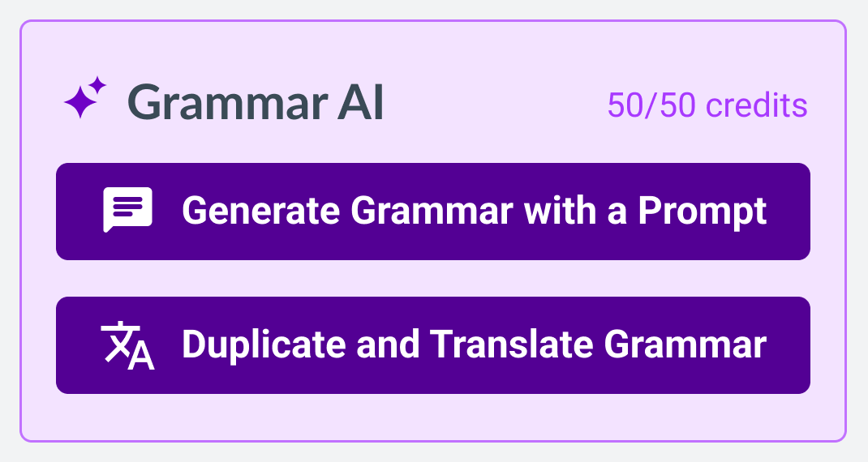
Task: Click the word credits in the counter
Action: pos(757,105)
